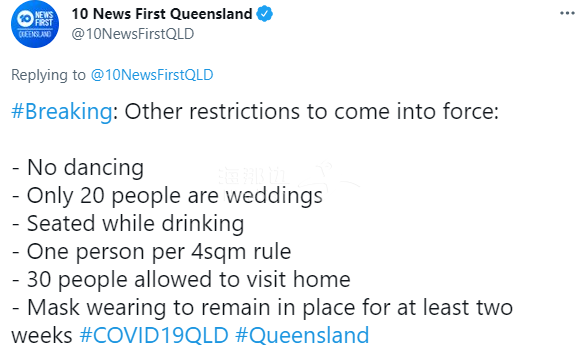Open the 10 News First Queensland profile avatar
Viewport: 583px width, 364px height.
[x=35, y=24]
